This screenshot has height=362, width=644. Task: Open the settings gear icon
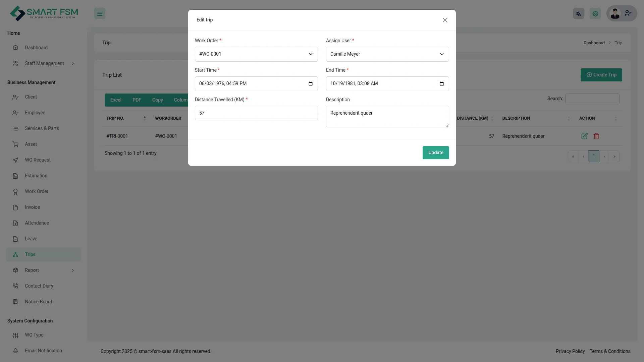pyautogui.click(x=595, y=14)
